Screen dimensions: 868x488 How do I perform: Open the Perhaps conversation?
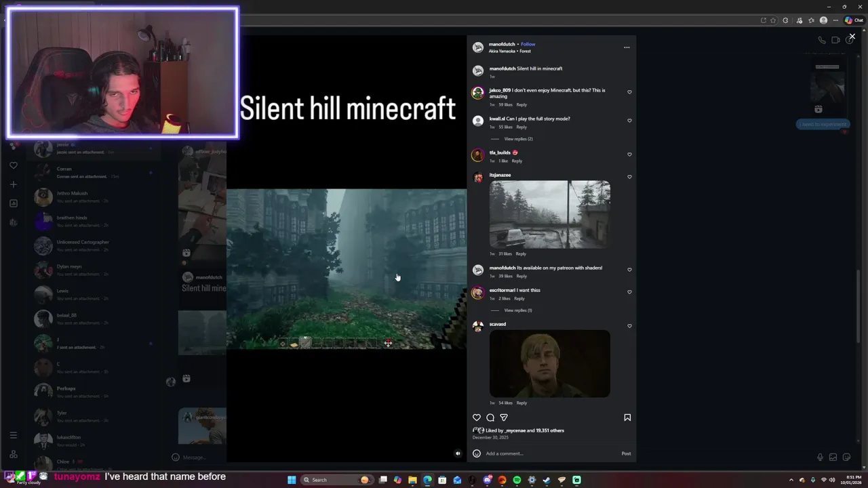pyautogui.click(x=93, y=392)
